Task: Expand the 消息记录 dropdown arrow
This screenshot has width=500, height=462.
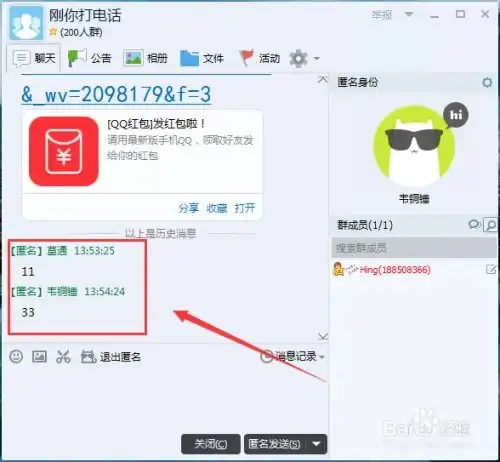Action: [x=322, y=357]
